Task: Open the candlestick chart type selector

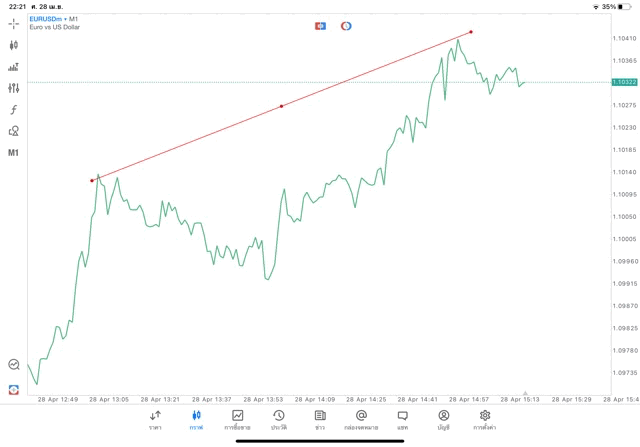Action: click(x=13, y=45)
